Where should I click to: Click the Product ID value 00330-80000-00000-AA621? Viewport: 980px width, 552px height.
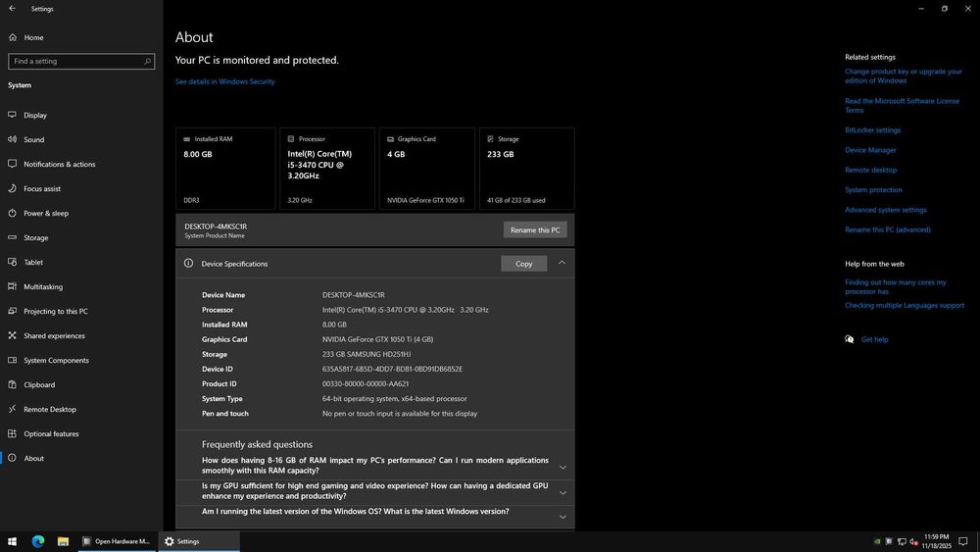point(366,383)
